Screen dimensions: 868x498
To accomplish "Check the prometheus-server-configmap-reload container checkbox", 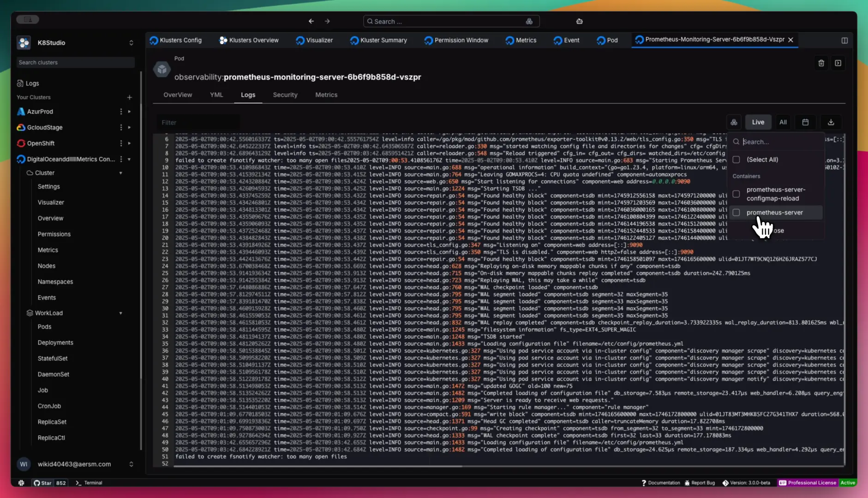I will (736, 194).
